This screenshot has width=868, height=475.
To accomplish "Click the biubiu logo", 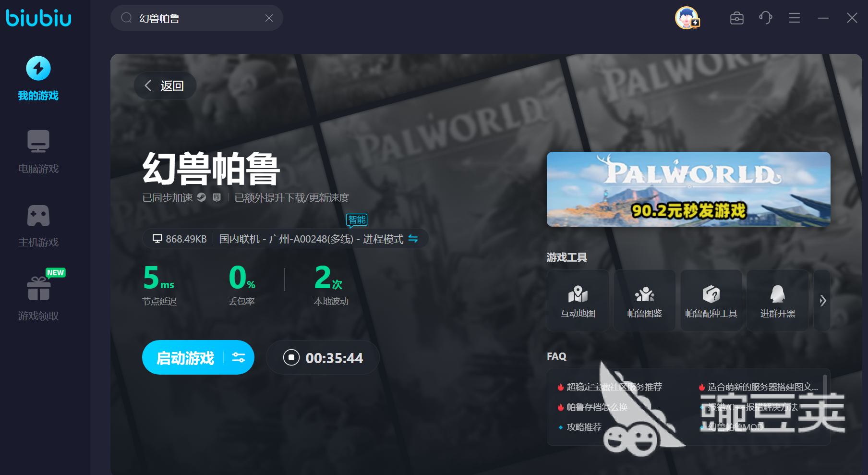I will point(38,18).
